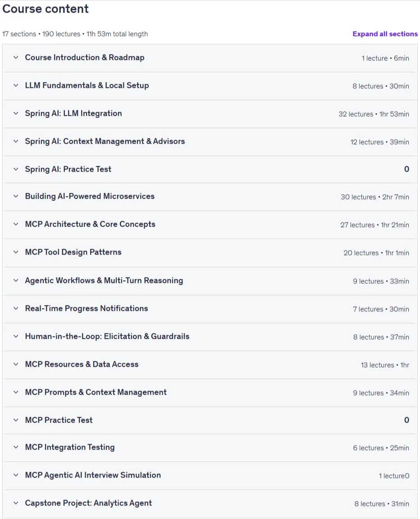Open MCP Practice Test section chevron
Screen dimensions: 420x519
16,420
